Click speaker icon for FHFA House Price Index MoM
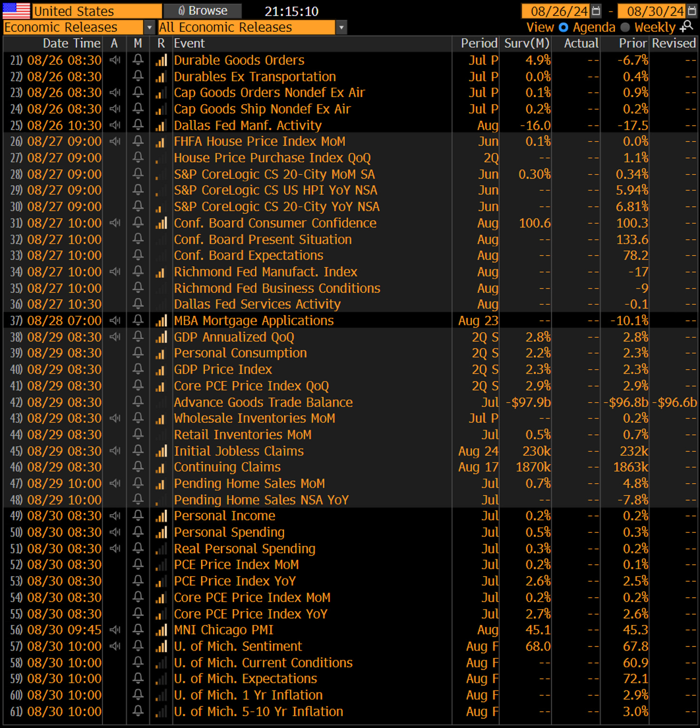Viewport: 700px width, 728px height. pyautogui.click(x=114, y=141)
